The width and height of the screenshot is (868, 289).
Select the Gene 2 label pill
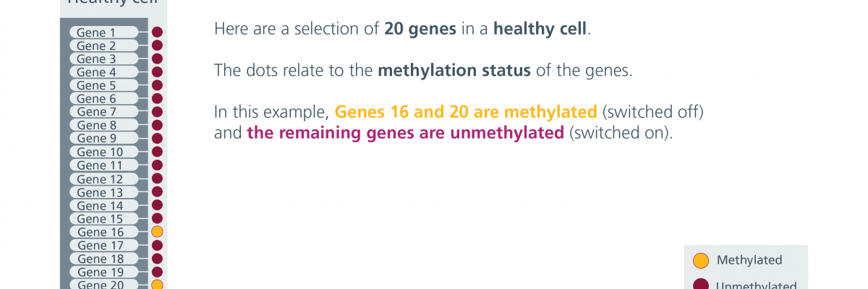(103, 46)
